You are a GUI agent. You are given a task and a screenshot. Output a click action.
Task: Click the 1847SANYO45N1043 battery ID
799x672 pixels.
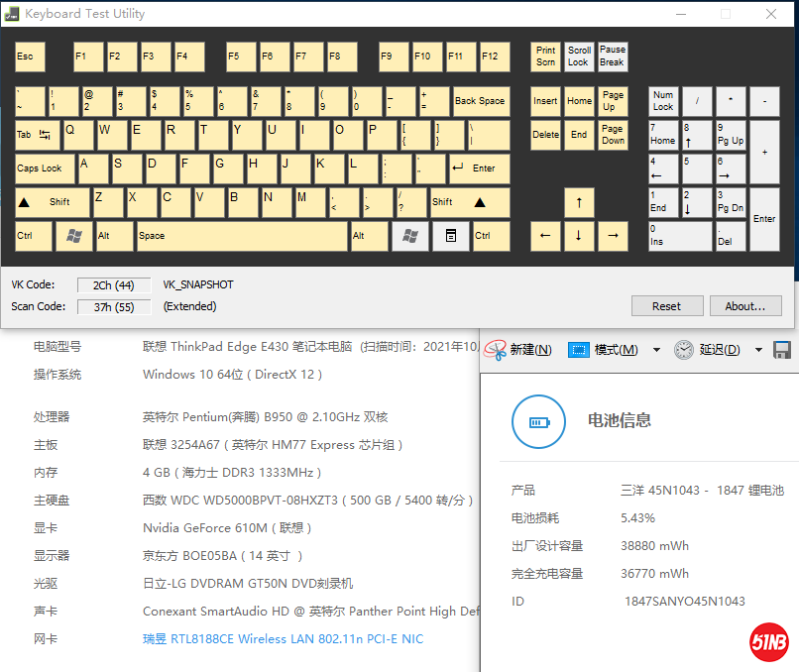[x=685, y=602]
